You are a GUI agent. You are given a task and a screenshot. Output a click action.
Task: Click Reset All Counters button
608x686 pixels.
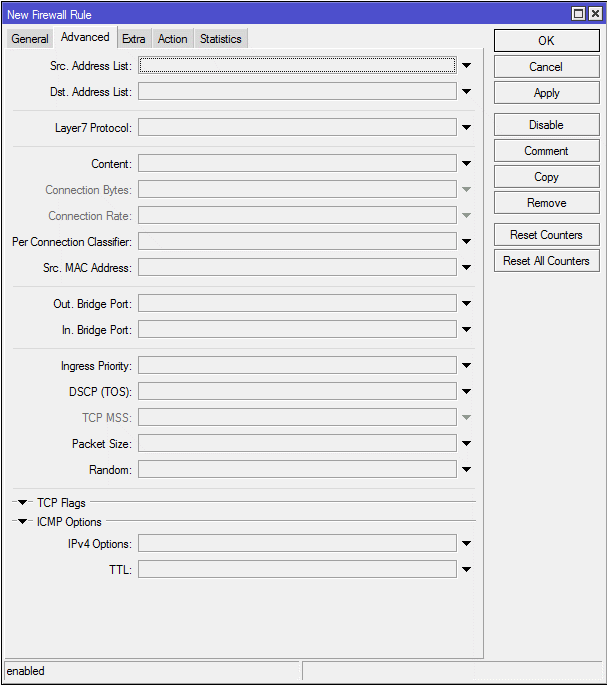545,261
